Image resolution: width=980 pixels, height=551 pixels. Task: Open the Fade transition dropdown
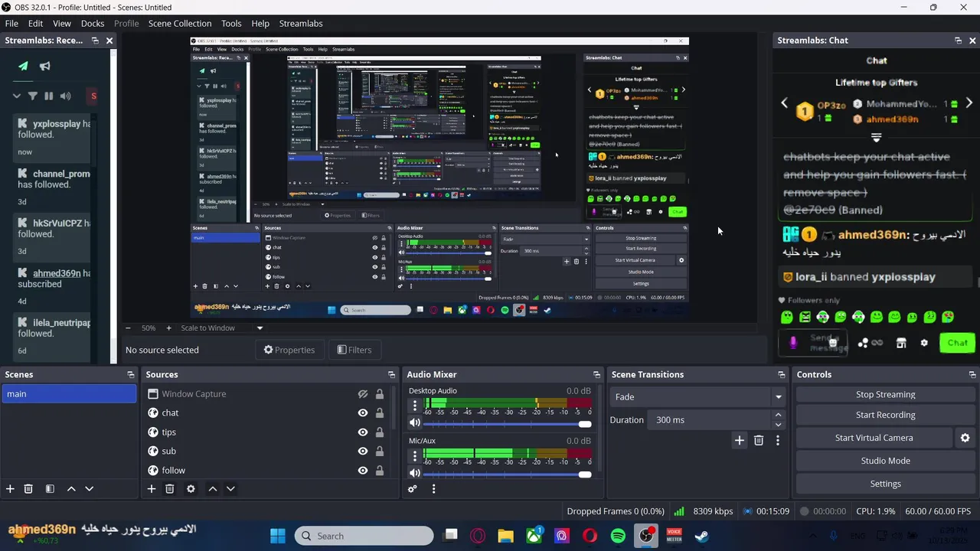[x=698, y=396]
